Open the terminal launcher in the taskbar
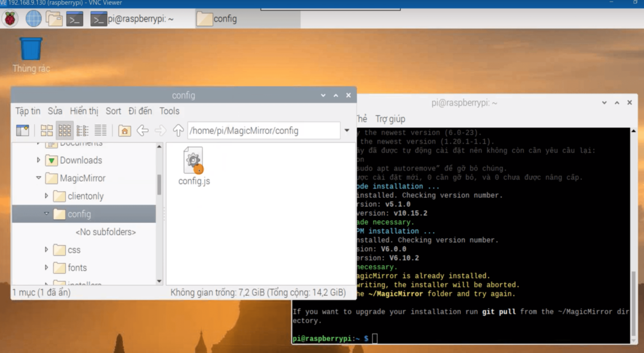Viewport: 644px width, 353px height. point(74,18)
